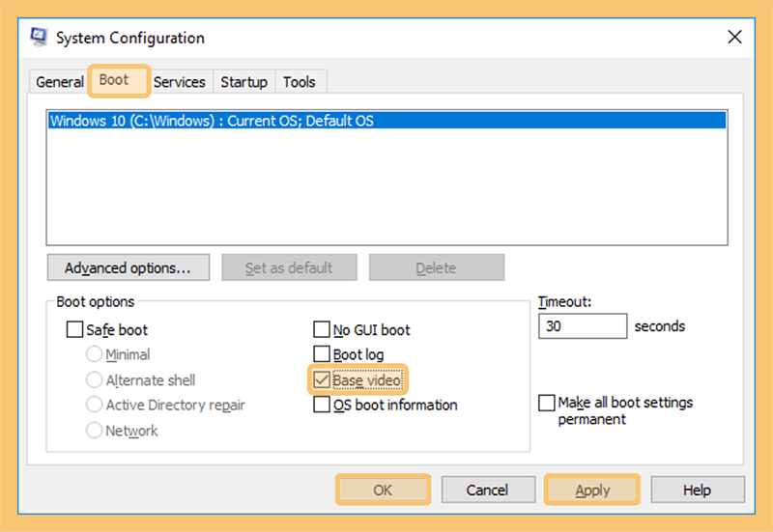Image resolution: width=773 pixels, height=532 pixels.
Task: Turn on OS boot information
Action: pyautogui.click(x=322, y=405)
